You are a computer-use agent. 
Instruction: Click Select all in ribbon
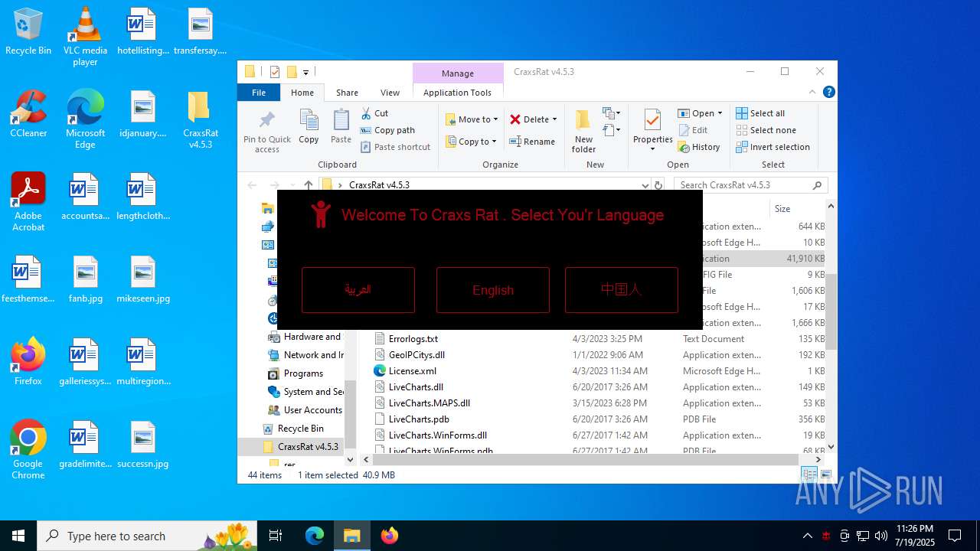(x=760, y=113)
